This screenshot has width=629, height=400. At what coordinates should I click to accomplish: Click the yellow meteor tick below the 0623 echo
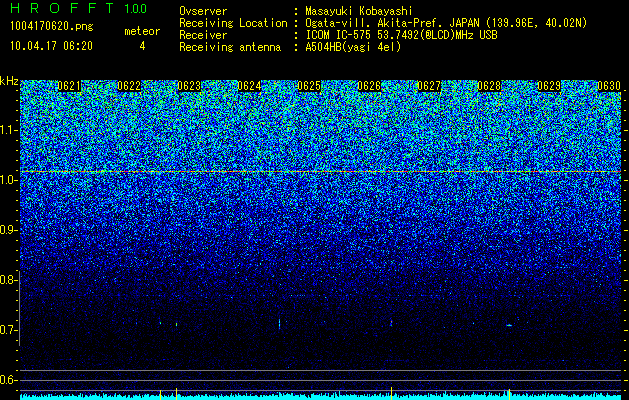pyautogui.click(x=177, y=394)
